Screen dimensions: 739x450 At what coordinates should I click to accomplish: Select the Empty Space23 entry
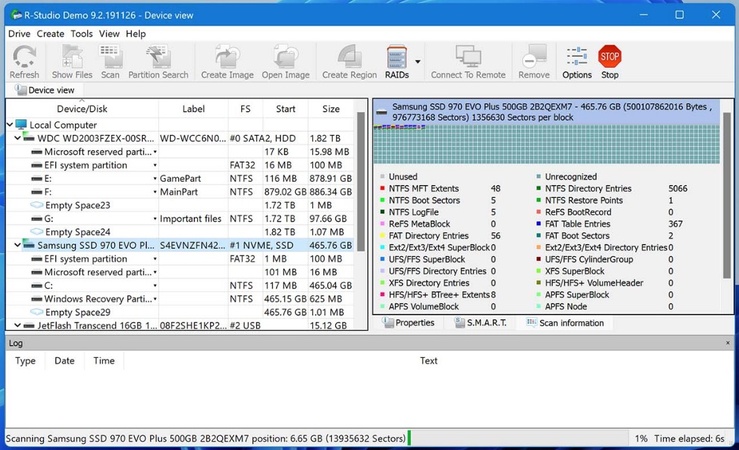180,205
